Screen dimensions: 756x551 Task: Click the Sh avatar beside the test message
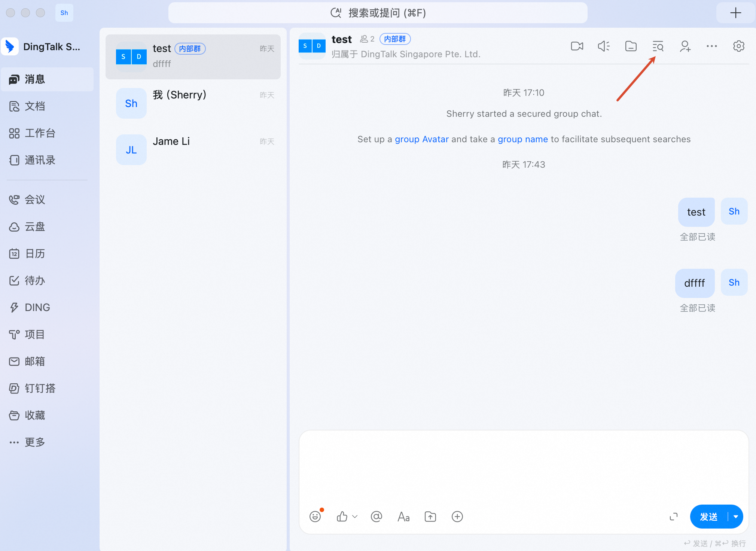(734, 211)
